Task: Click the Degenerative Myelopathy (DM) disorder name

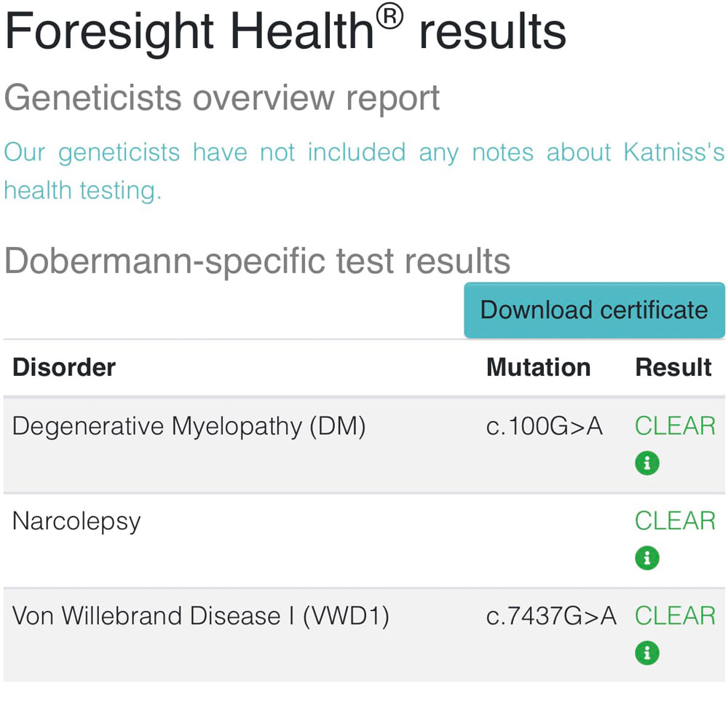Action: click(189, 427)
